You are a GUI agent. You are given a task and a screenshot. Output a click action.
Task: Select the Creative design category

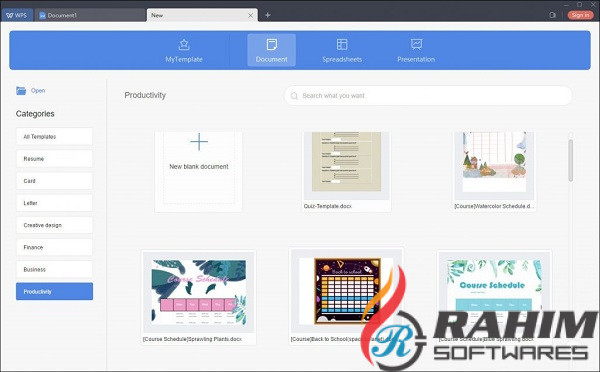tap(54, 225)
